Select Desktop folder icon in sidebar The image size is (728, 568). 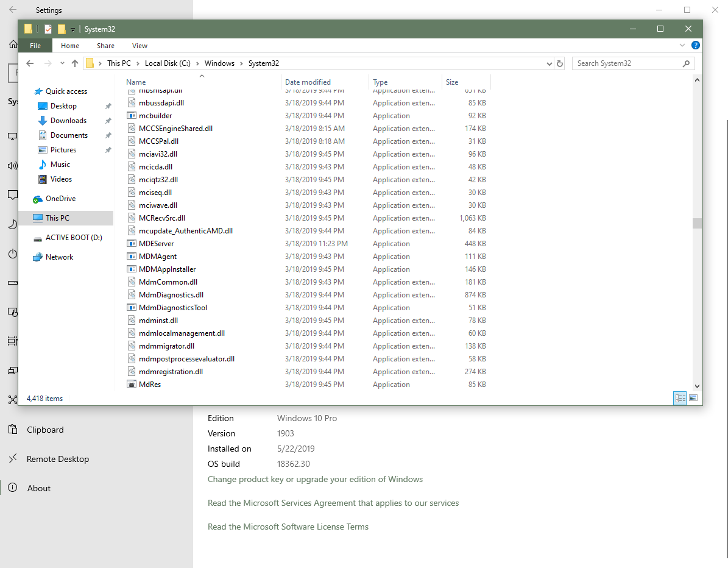[x=42, y=107]
